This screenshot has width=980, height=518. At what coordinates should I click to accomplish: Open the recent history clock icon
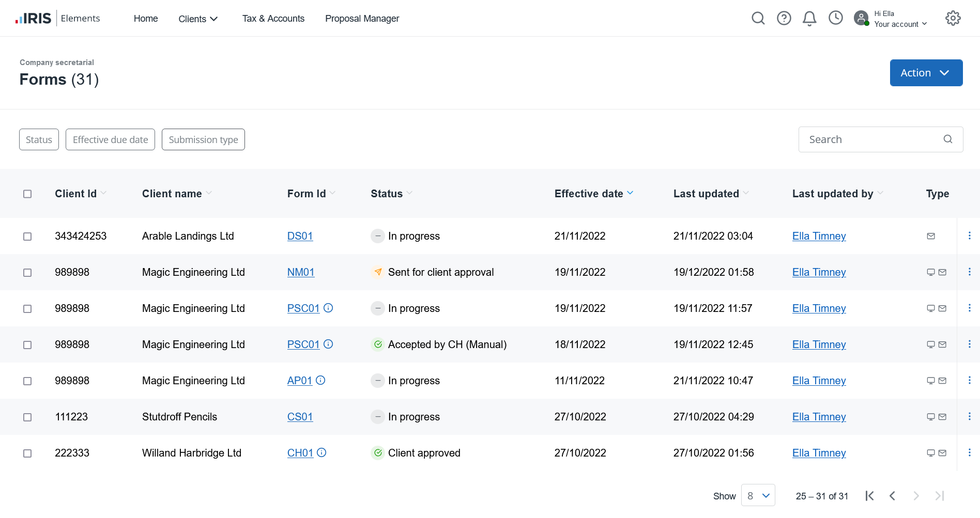(x=835, y=18)
